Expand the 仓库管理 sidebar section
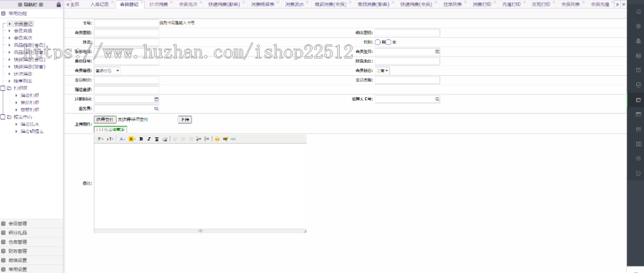The height and width of the screenshot is (273, 644). coord(31,242)
